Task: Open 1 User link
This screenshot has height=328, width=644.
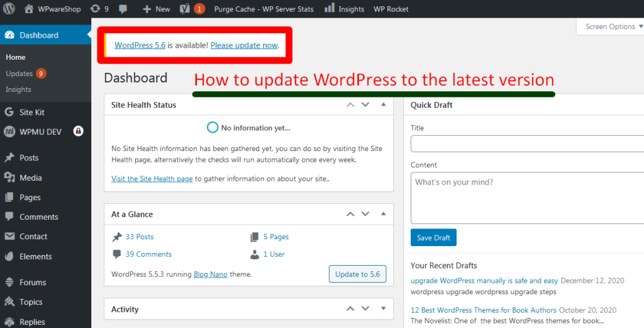Action: pyautogui.click(x=274, y=254)
